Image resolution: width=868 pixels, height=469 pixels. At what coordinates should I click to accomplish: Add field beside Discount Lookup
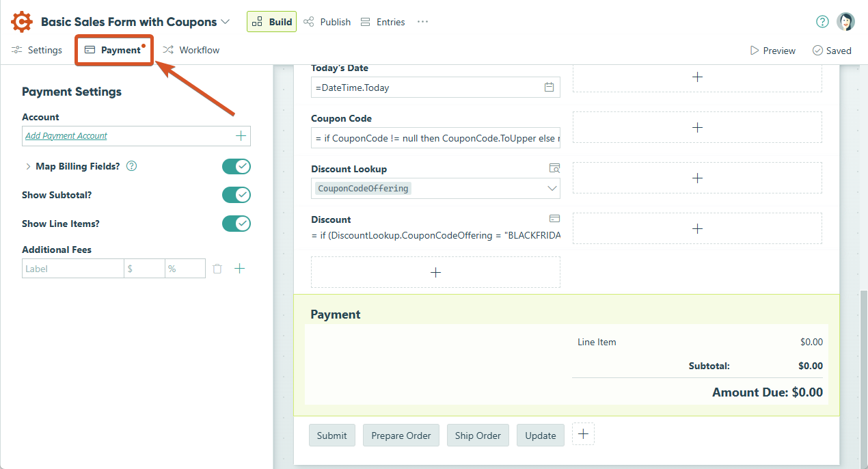[x=697, y=178]
